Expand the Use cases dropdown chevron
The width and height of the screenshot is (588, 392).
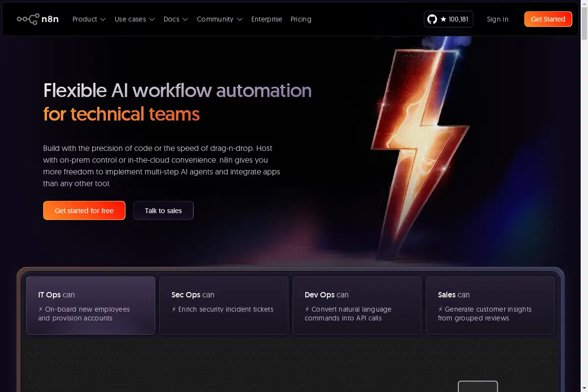152,20
